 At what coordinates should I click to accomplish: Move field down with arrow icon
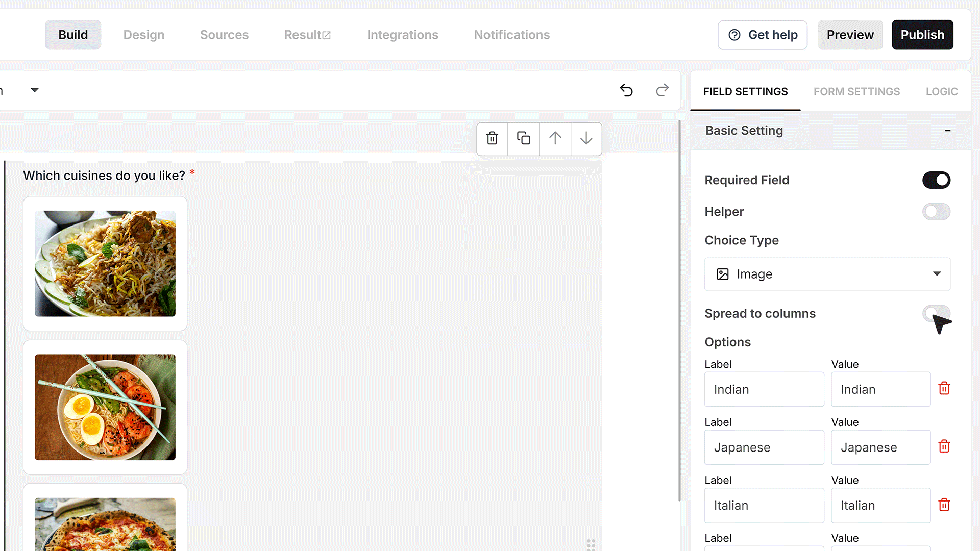586,138
